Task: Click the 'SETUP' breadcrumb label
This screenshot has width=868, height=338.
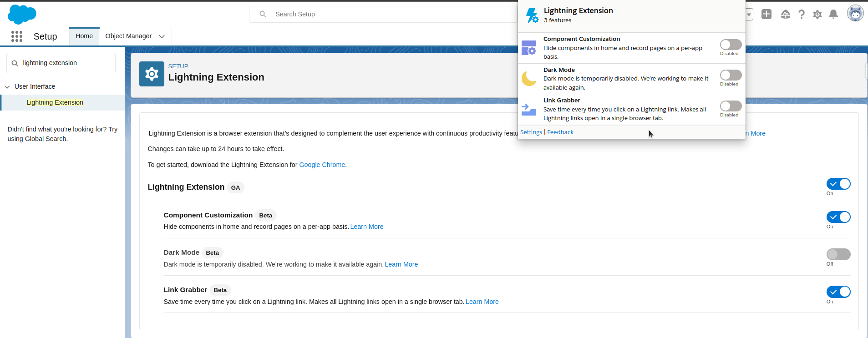Action: click(x=178, y=66)
